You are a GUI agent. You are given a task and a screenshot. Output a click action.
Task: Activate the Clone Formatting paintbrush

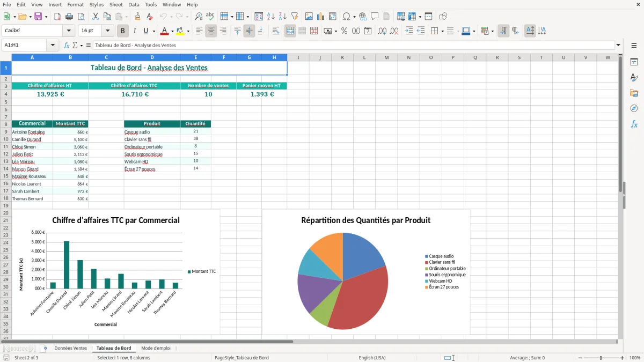coord(137,17)
